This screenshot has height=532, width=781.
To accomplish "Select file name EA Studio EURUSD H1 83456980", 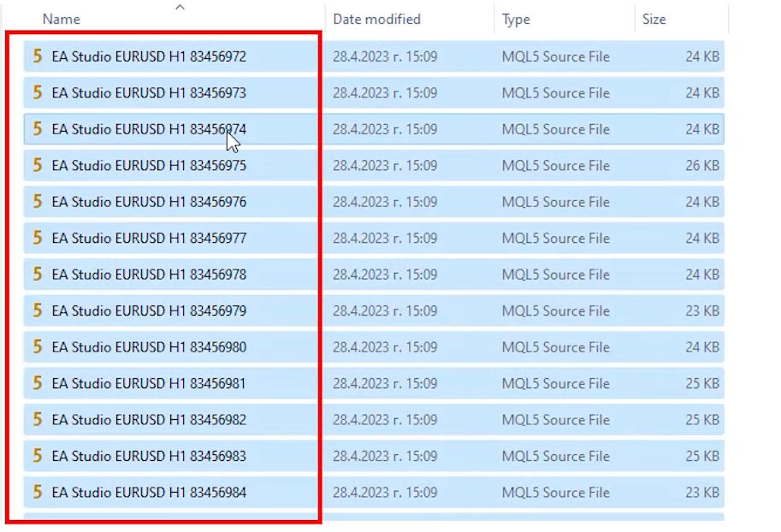I will (149, 347).
